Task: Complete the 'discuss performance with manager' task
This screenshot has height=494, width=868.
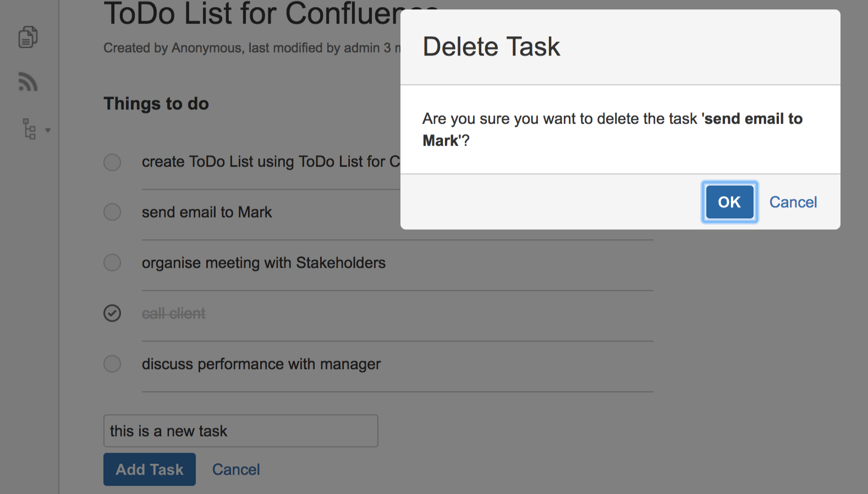Action: coord(112,364)
